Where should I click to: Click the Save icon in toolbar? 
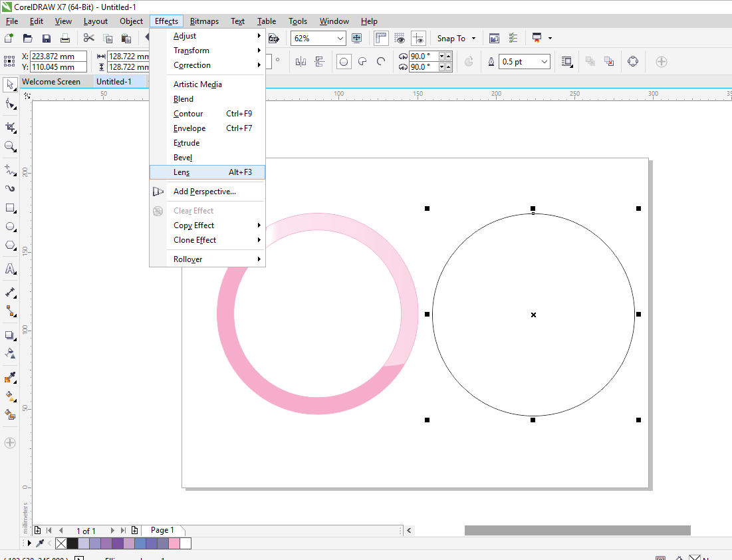pos(47,39)
